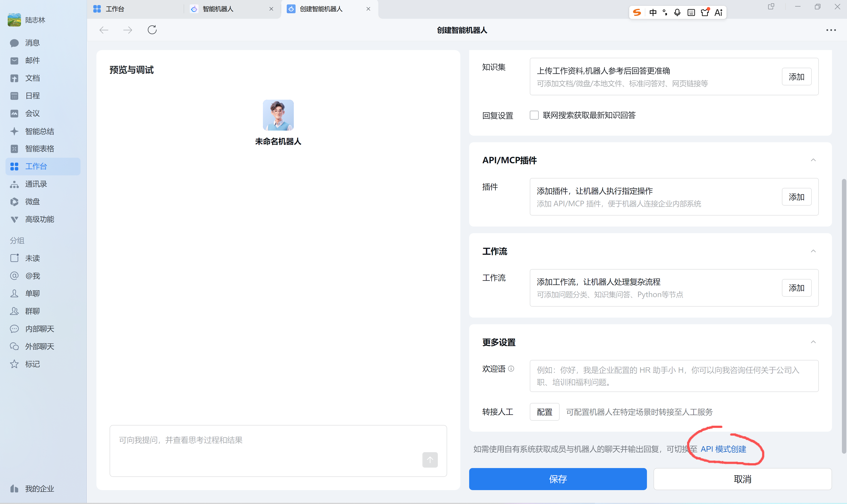Click the vertical scrollbar on right
Viewport: 847px width, 504px height.
pos(844,316)
